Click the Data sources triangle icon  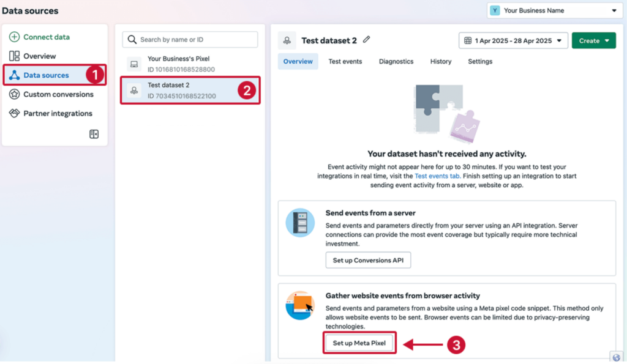pyautogui.click(x=15, y=75)
